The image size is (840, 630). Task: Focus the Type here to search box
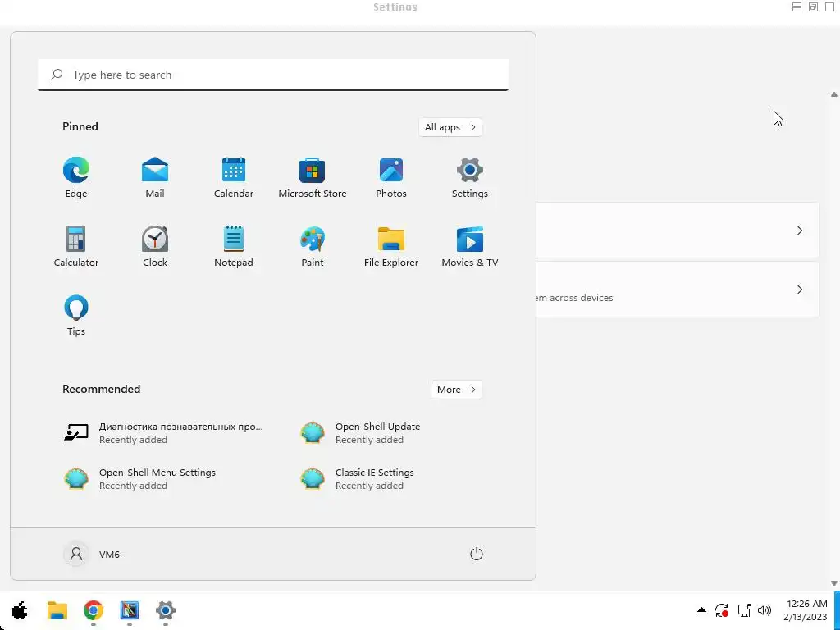(x=273, y=75)
